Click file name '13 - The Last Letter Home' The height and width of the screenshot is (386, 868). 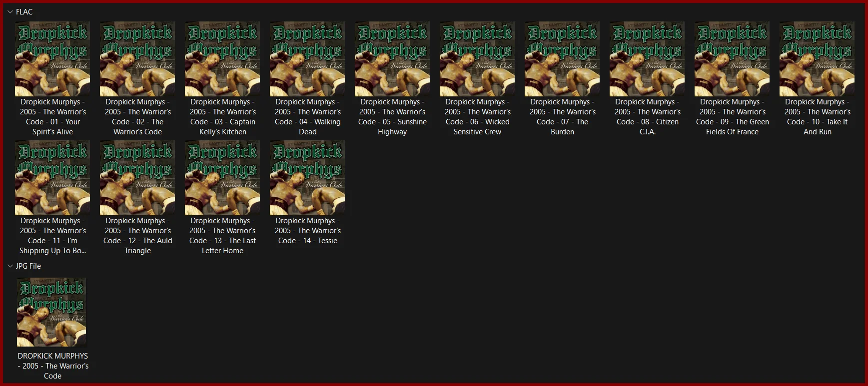[x=222, y=236]
